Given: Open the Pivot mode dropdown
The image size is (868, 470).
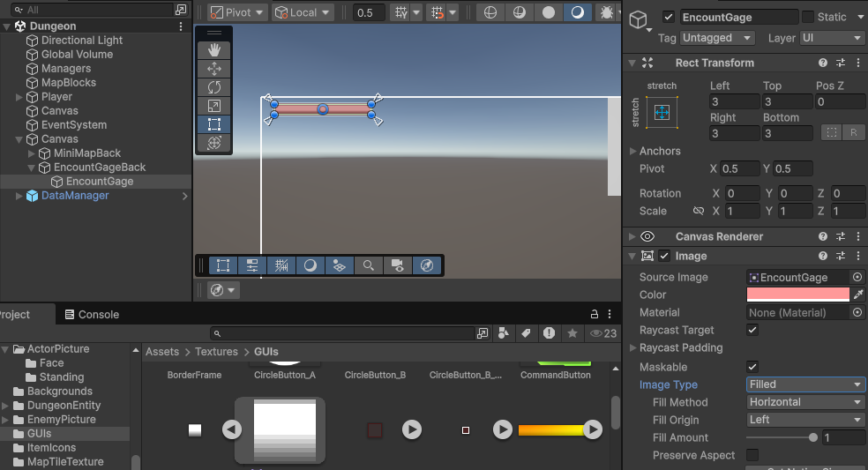Looking at the screenshot, I should (x=238, y=12).
